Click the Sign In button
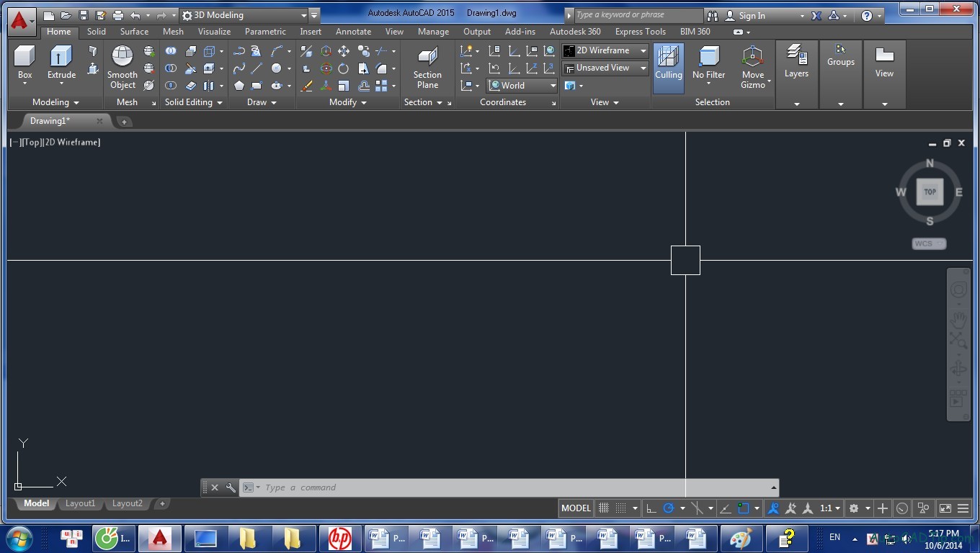 [x=752, y=16]
